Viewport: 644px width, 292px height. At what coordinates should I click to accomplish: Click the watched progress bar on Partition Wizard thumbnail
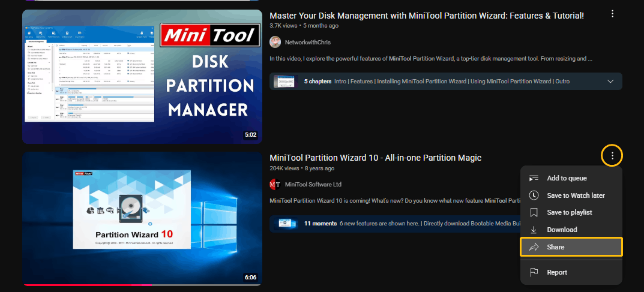coord(87,285)
